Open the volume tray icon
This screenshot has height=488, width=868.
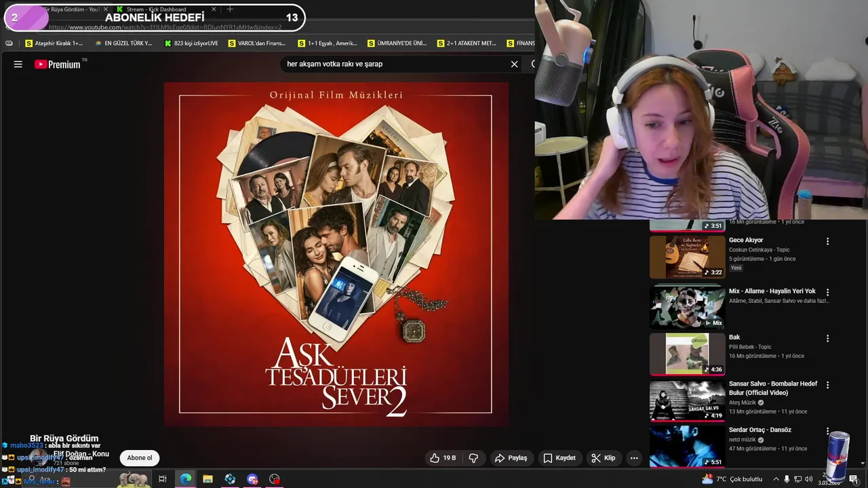(808, 479)
